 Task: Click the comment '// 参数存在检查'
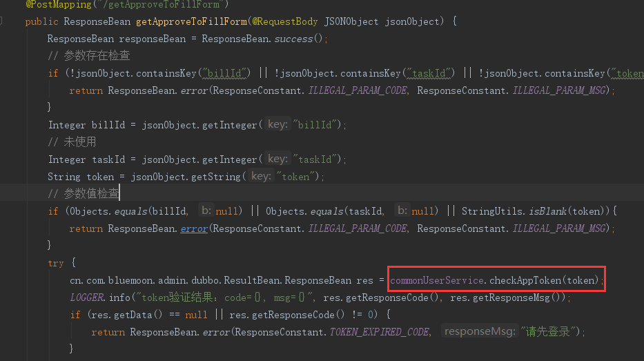coord(89,55)
